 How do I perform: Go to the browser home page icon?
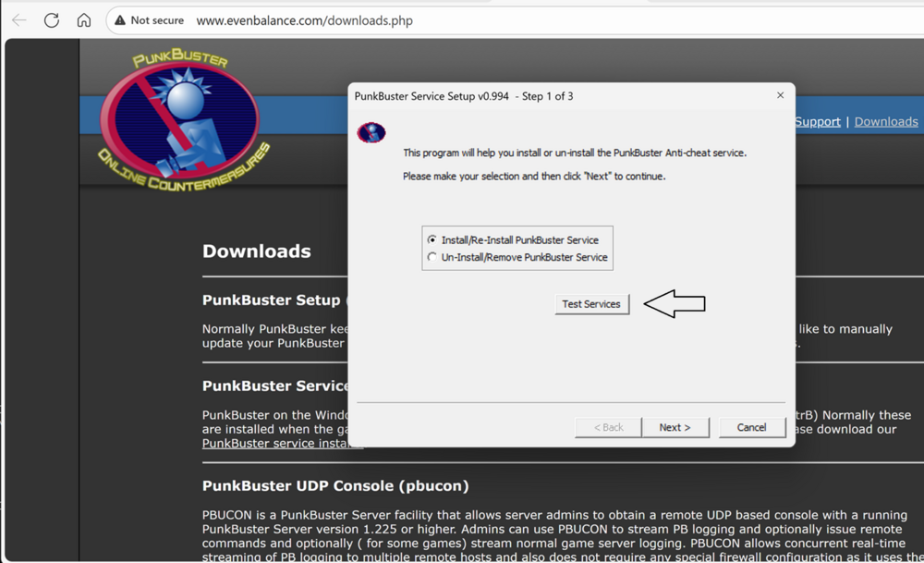(83, 20)
